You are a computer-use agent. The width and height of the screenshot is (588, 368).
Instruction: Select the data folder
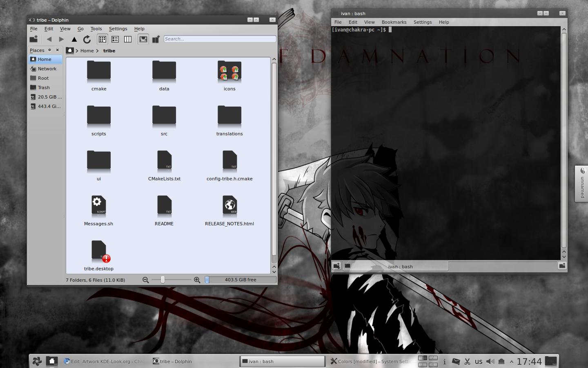[164, 75]
